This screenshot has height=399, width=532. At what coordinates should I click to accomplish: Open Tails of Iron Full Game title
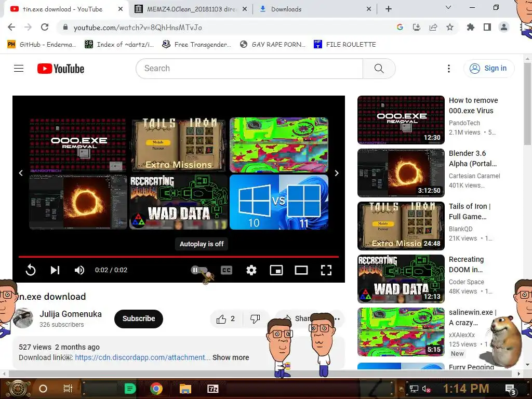click(x=470, y=211)
